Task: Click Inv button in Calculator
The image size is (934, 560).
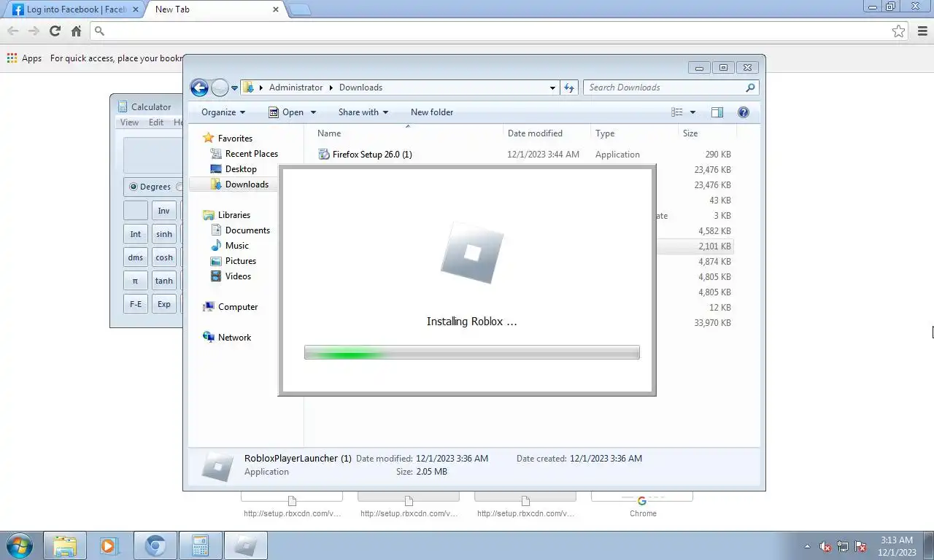Action: (x=163, y=211)
